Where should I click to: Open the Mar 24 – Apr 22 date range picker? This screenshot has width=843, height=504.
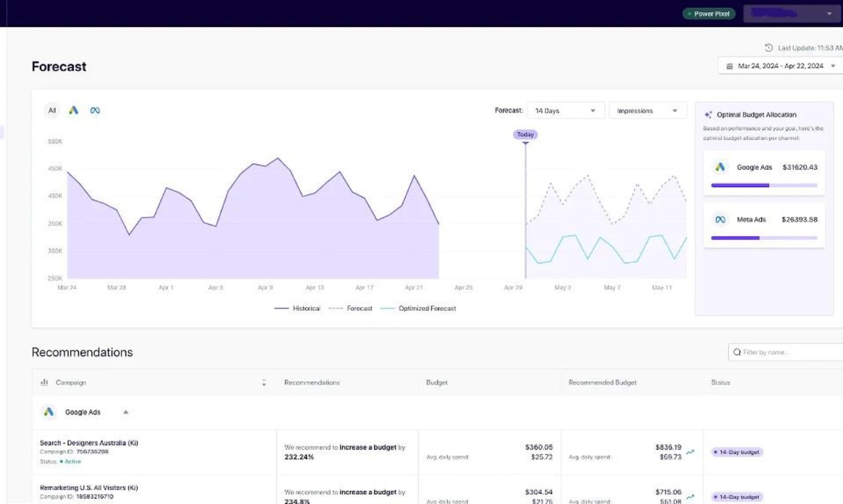(x=781, y=66)
